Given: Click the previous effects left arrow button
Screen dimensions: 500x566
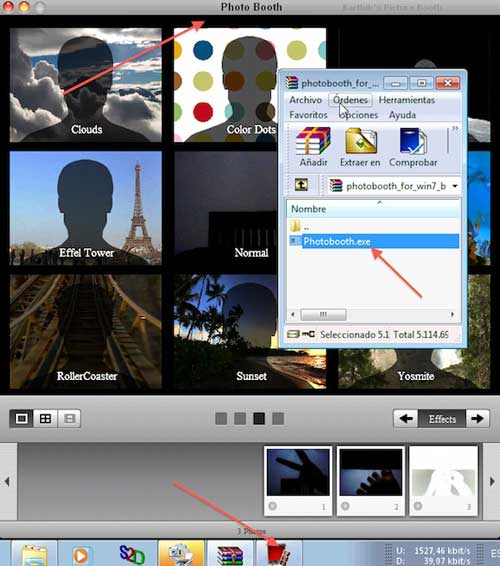Looking at the screenshot, I should [406, 418].
